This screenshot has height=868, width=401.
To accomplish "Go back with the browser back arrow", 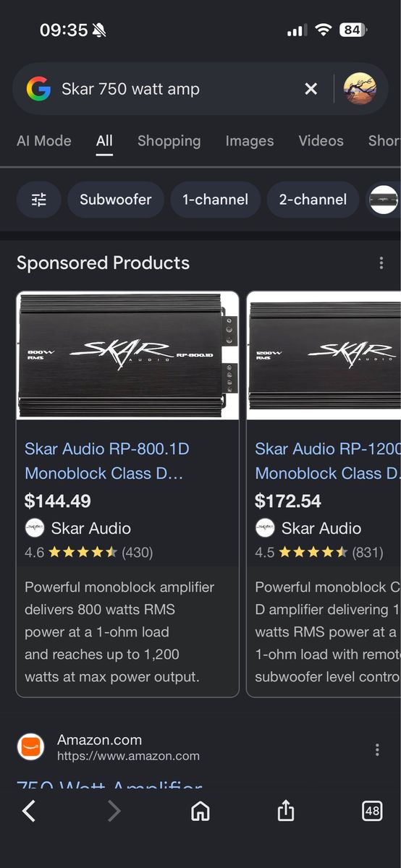I will (29, 812).
